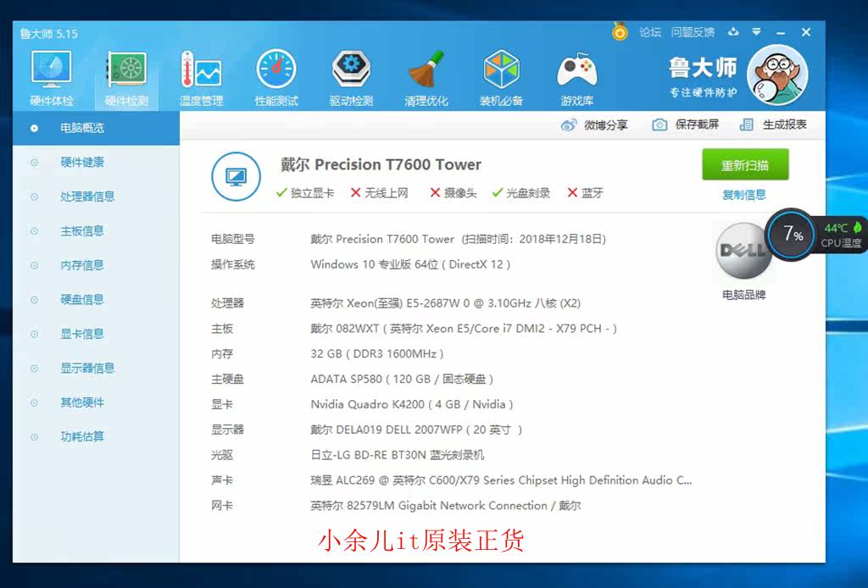
Task: Click the download tray icon in title bar
Action: pos(733,31)
